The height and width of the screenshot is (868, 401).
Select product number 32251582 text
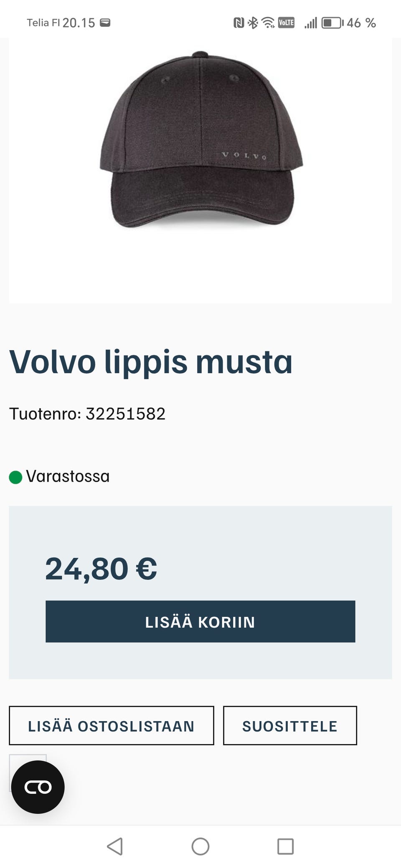125,414
